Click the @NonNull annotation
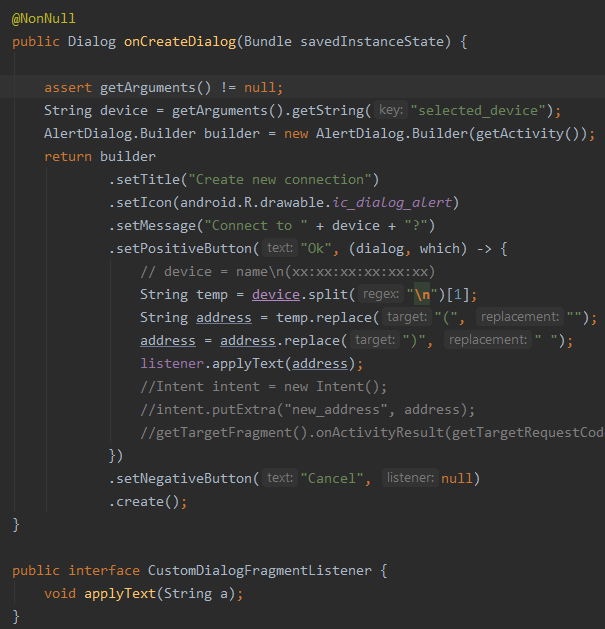Image resolution: width=605 pixels, height=629 pixels. point(44,18)
